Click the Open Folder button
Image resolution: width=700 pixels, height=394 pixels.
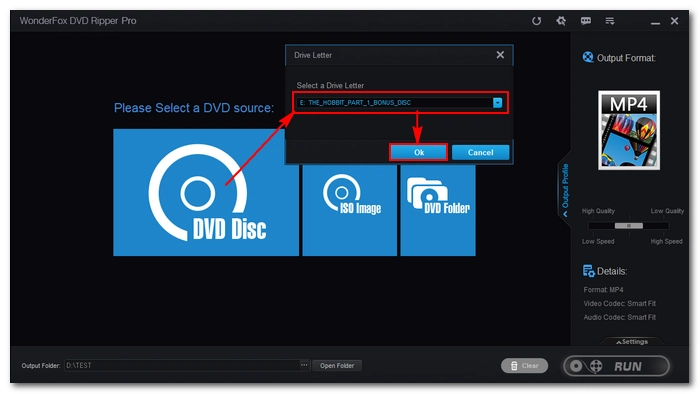click(337, 365)
